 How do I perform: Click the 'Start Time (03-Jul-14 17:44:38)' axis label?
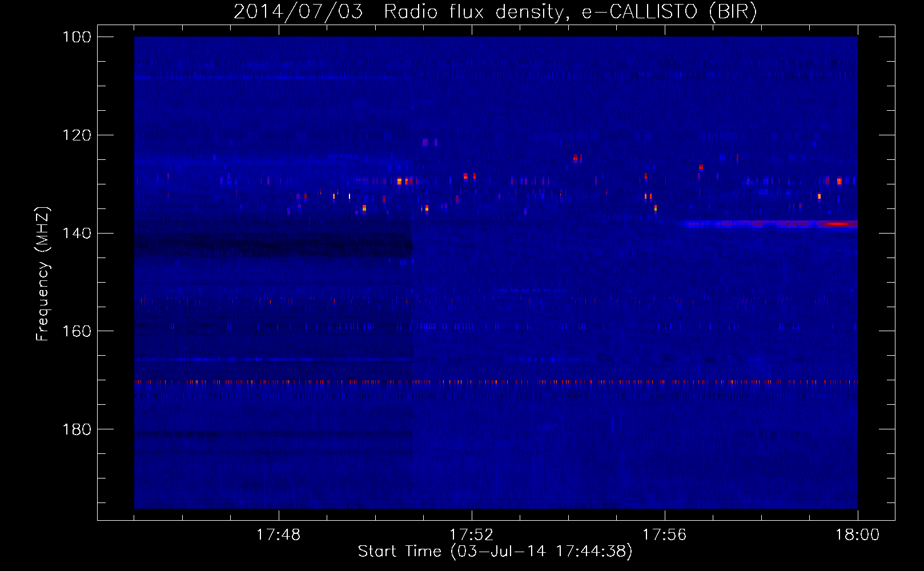tap(495, 552)
